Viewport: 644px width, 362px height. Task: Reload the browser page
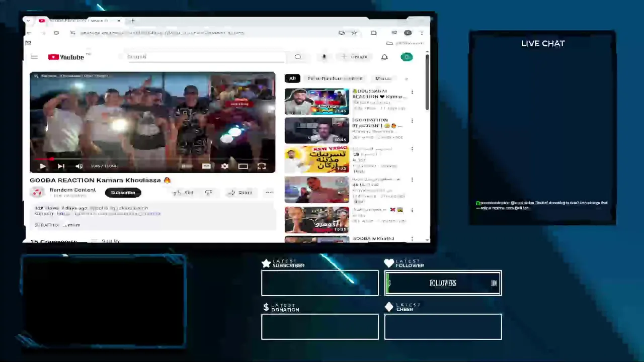(x=56, y=33)
